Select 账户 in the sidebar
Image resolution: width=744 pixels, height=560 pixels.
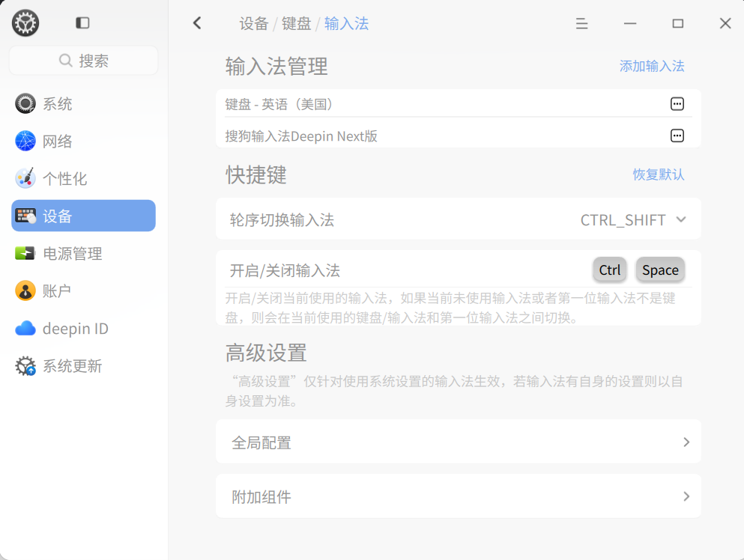coord(83,290)
